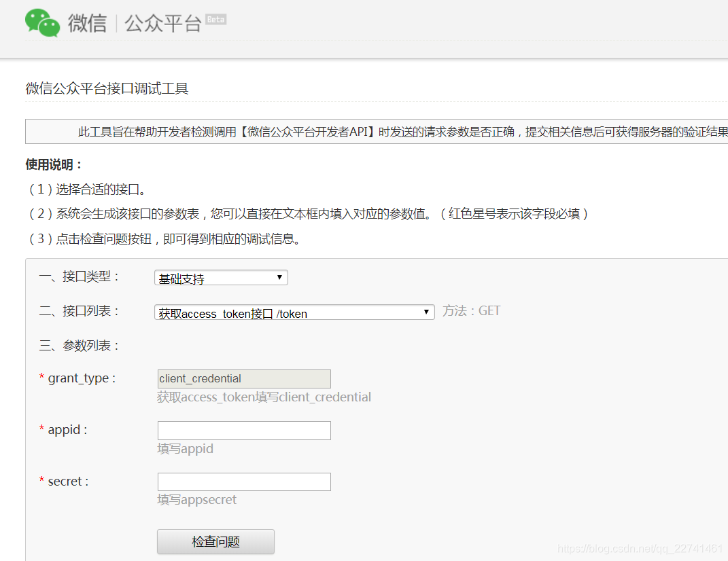Image resolution: width=728 pixels, height=561 pixels.
Task: Click hint text 填写appsecret
Action: [x=197, y=500]
